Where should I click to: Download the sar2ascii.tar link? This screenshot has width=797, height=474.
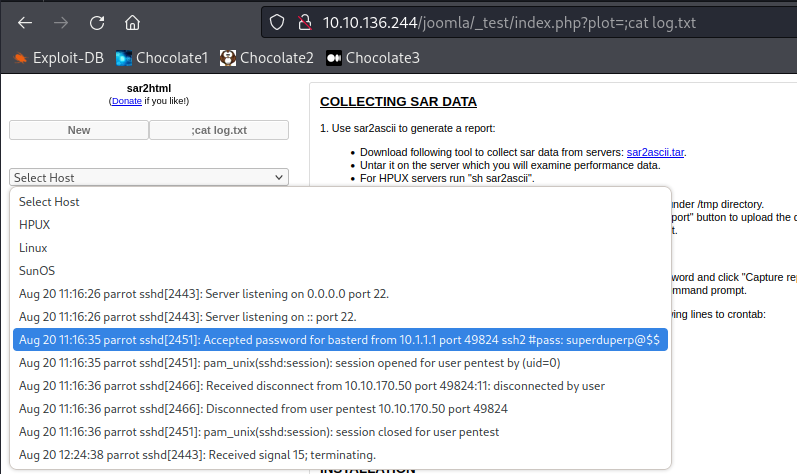[655, 152]
